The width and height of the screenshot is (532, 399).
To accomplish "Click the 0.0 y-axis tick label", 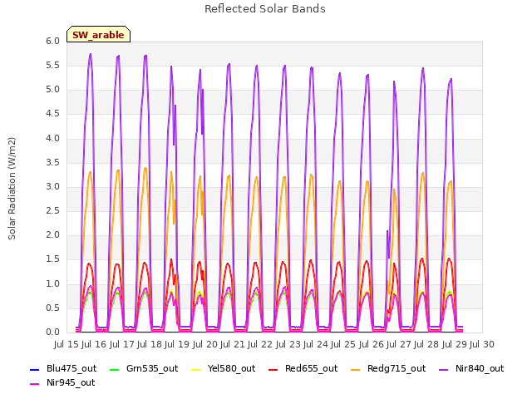I will pos(52,332).
